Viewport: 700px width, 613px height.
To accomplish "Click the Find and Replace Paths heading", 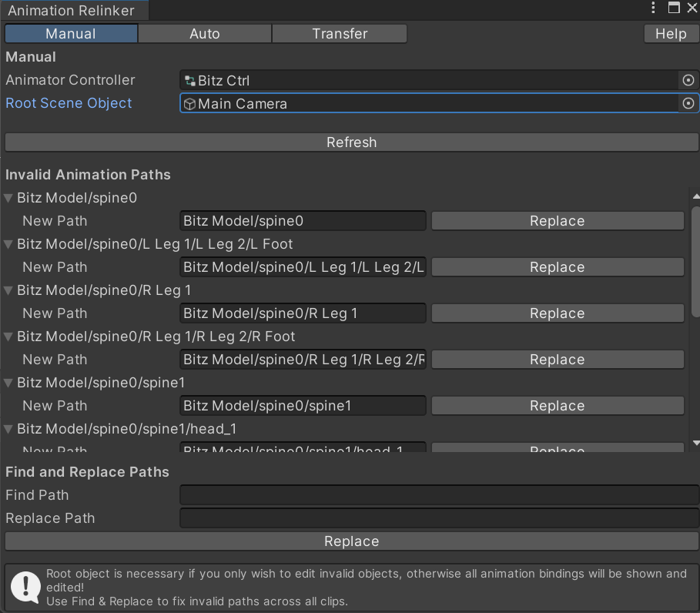I will click(x=87, y=472).
